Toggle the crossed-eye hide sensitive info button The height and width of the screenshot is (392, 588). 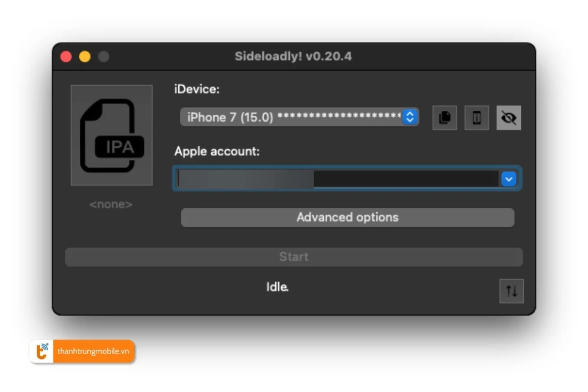pyautogui.click(x=509, y=118)
